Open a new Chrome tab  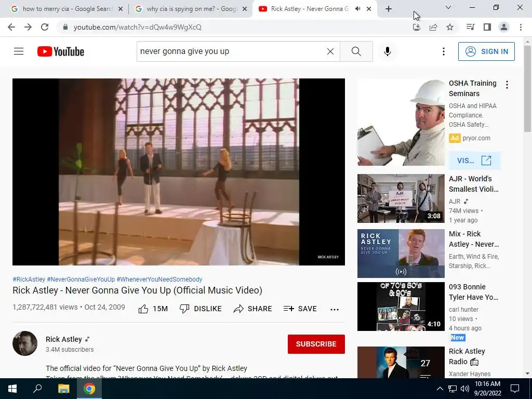(389, 9)
